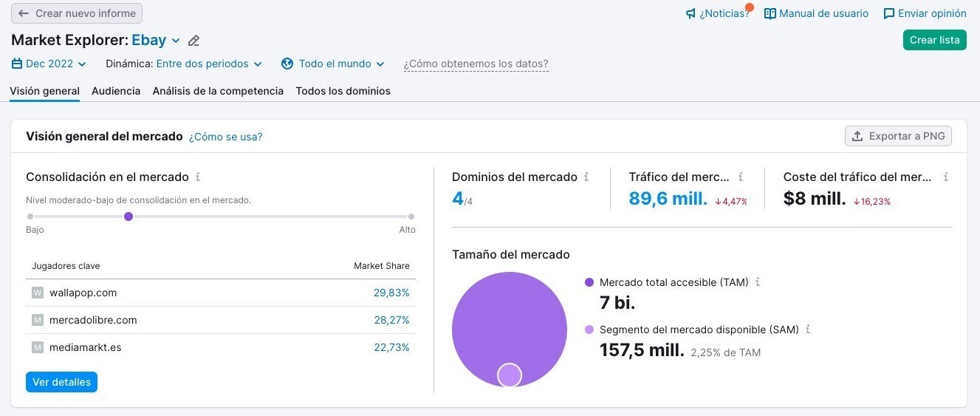Click the 22,73% market share value
The height and width of the screenshot is (416, 980).
[x=391, y=347]
